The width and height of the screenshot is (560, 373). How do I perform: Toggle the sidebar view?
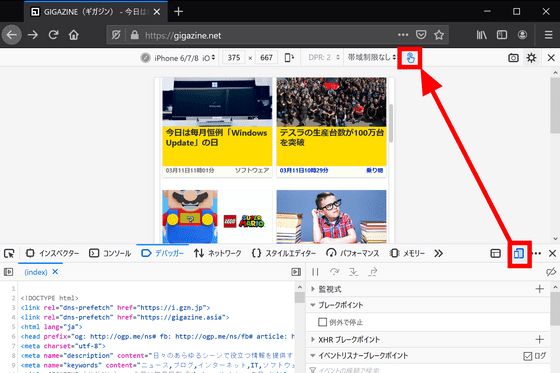(x=502, y=35)
